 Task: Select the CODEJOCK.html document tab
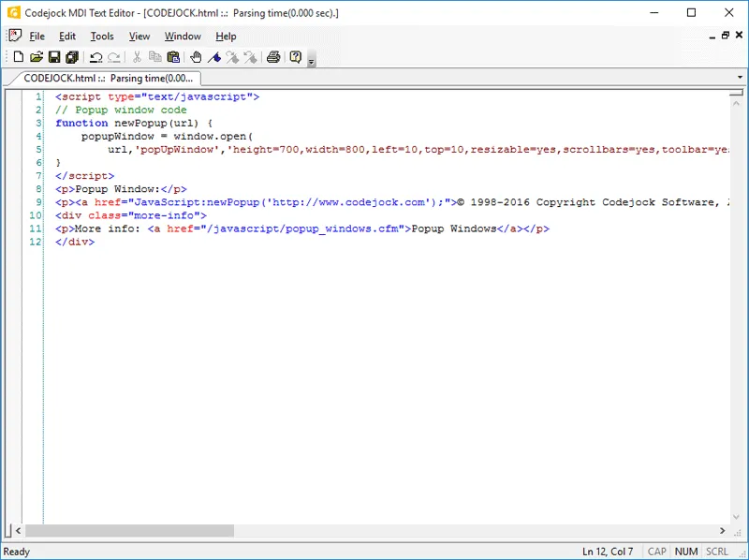click(108, 78)
